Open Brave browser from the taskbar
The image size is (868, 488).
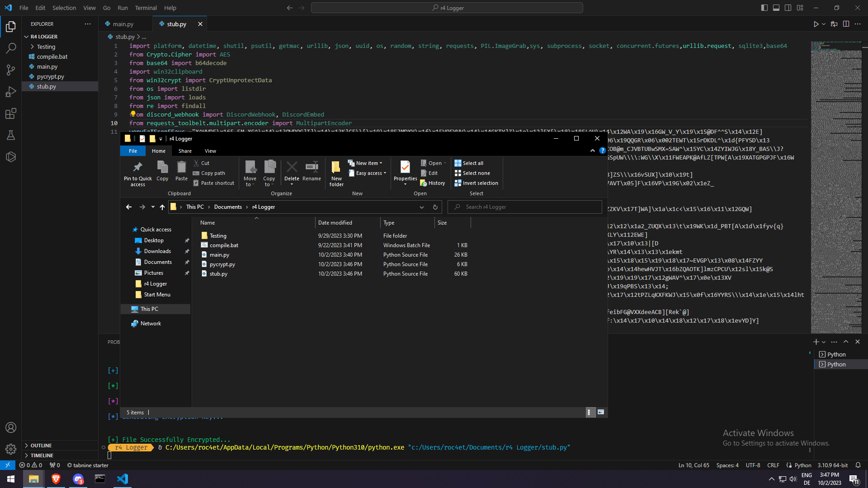tap(56, 479)
